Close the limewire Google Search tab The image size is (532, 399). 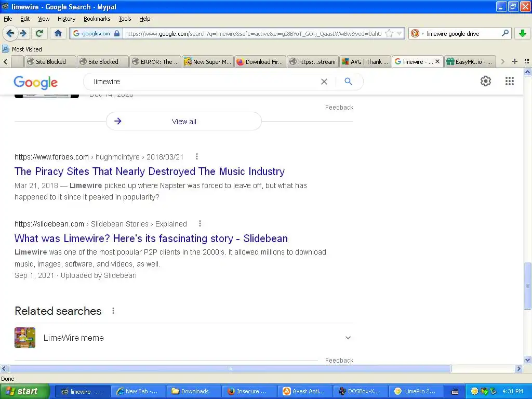point(437,61)
